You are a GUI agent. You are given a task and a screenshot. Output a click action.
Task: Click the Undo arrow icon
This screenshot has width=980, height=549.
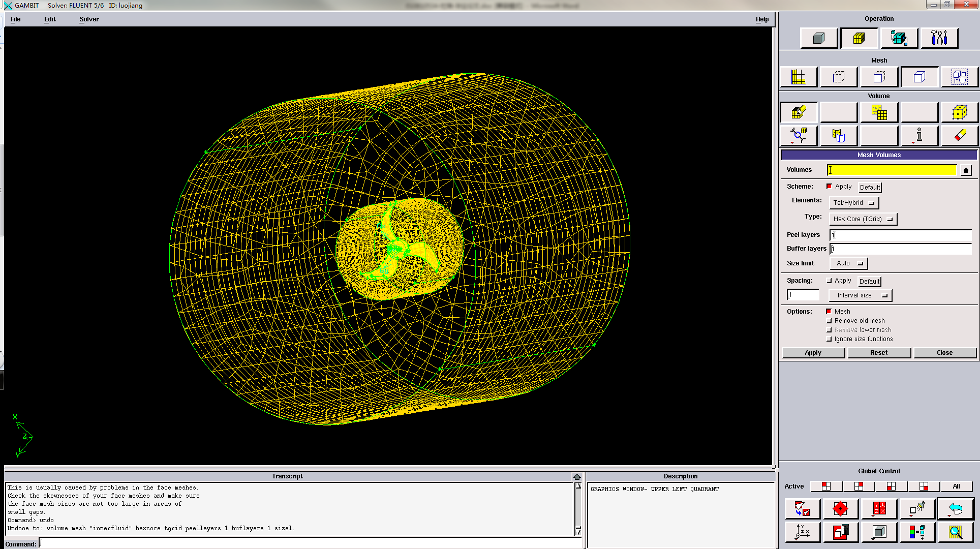[955, 508]
